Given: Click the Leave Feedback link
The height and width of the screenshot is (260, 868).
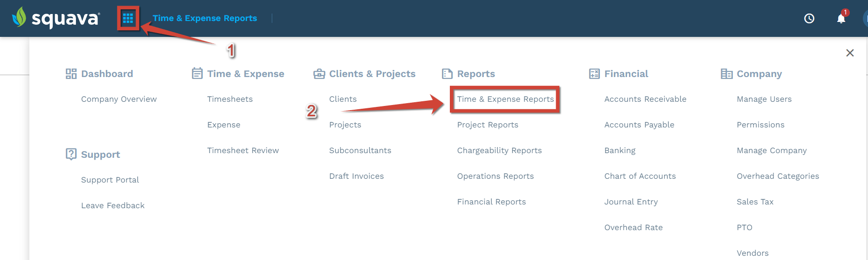Looking at the screenshot, I should (x=113, y=205).
